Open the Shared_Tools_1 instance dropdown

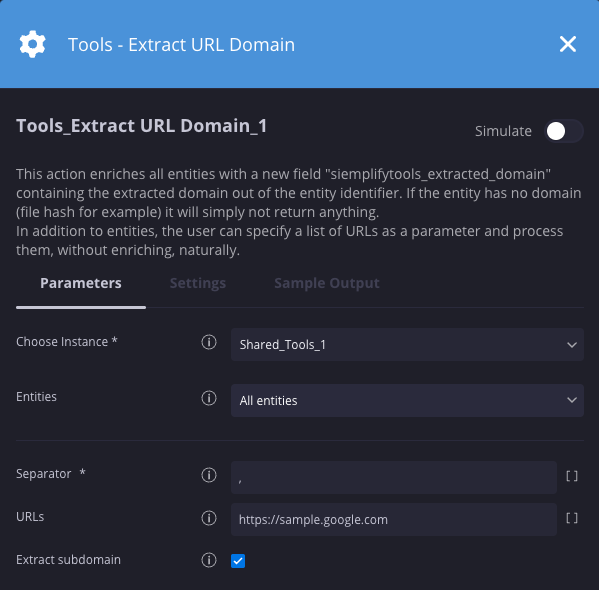pos(407,345)
